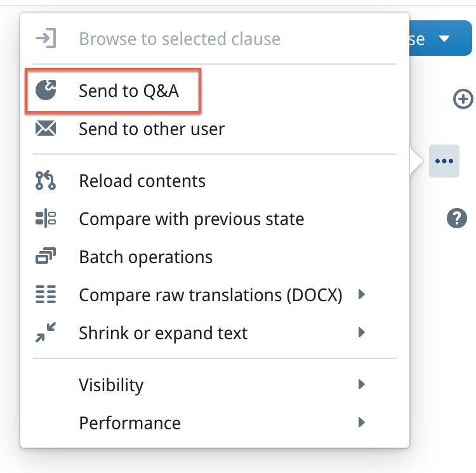Click the Compare raw translations columns icon

coord(46,295)
